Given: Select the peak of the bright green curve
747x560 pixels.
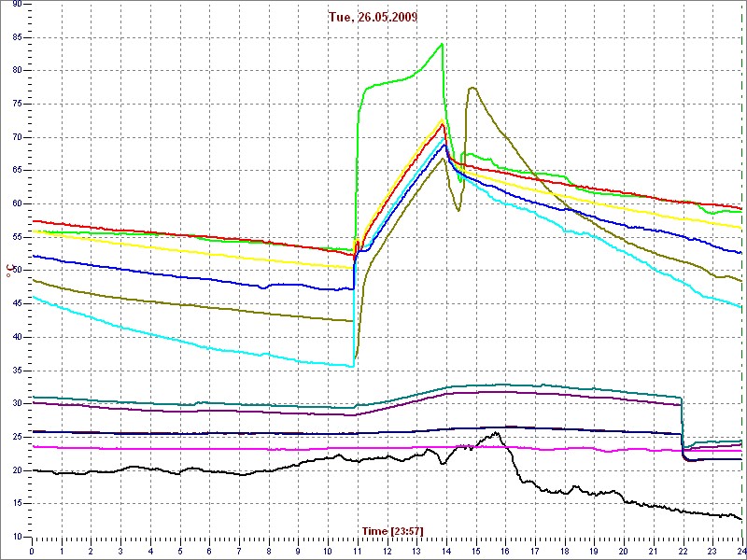Looking at the screenshot, I should click(442, 44).
